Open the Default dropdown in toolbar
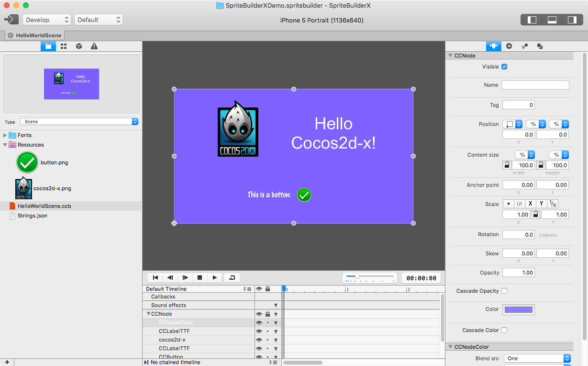588x366 pixels. (x=99, y=20)
